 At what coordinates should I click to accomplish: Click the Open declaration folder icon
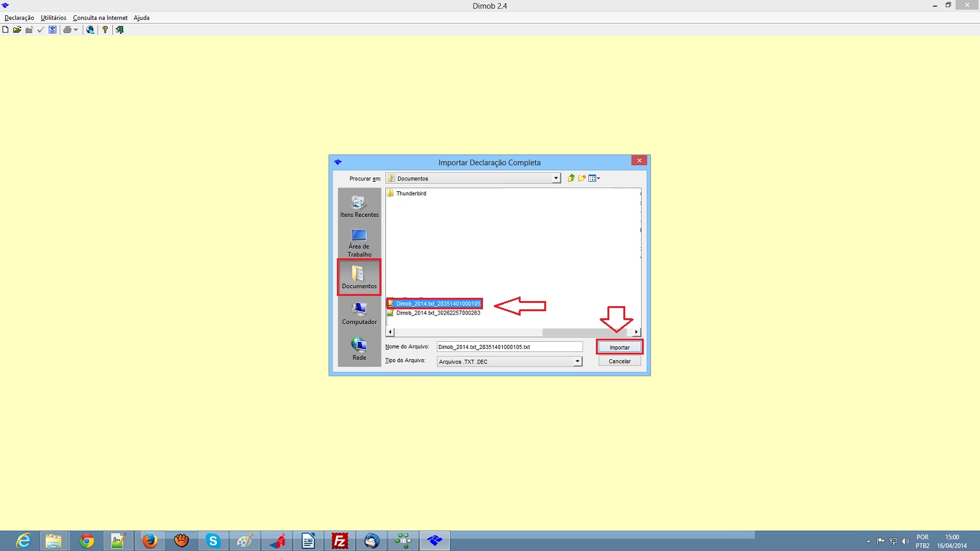(17, 30)
